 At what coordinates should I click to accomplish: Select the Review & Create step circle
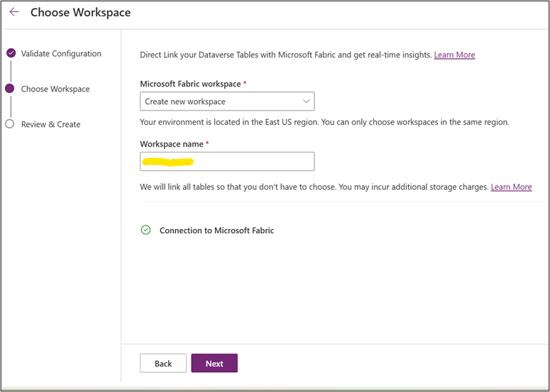[10, 124]
